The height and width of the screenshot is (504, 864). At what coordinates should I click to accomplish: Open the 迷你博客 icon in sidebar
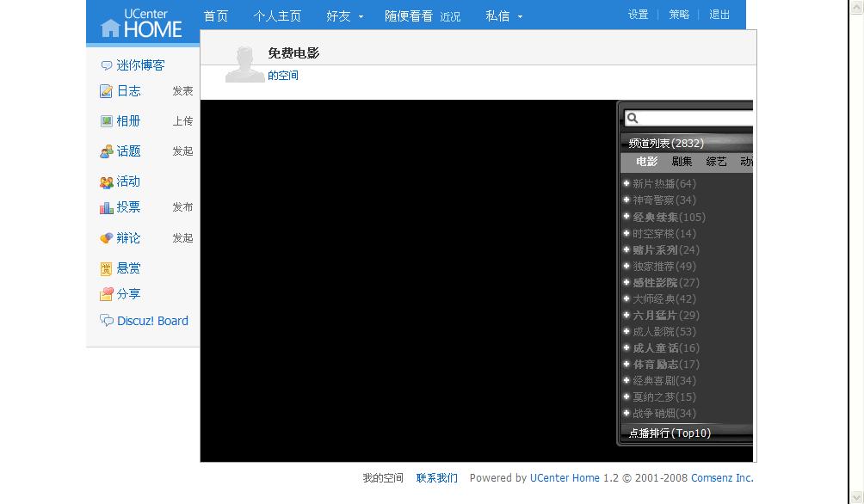pos(107,65)
